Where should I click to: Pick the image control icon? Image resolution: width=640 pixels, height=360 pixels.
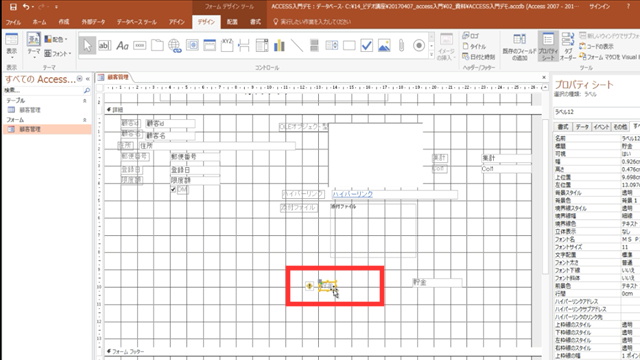click(x=384, y=45)
